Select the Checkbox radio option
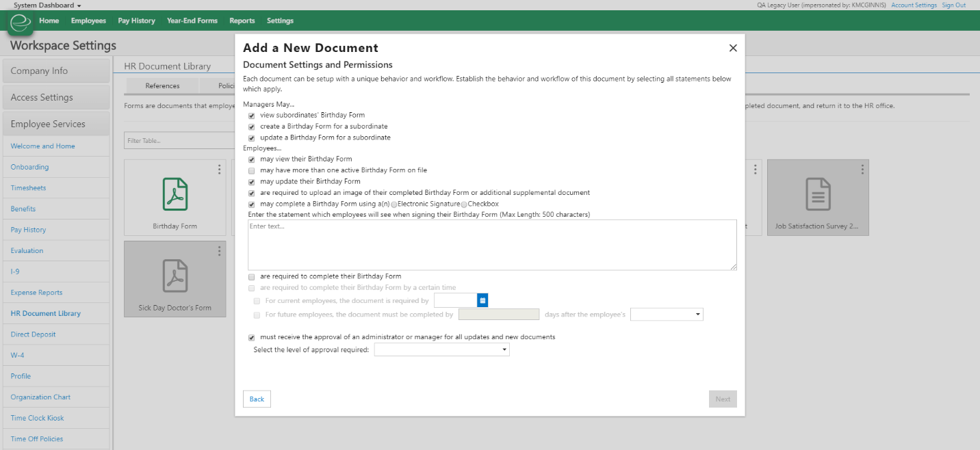980x450 pixels. pos(464,204)
